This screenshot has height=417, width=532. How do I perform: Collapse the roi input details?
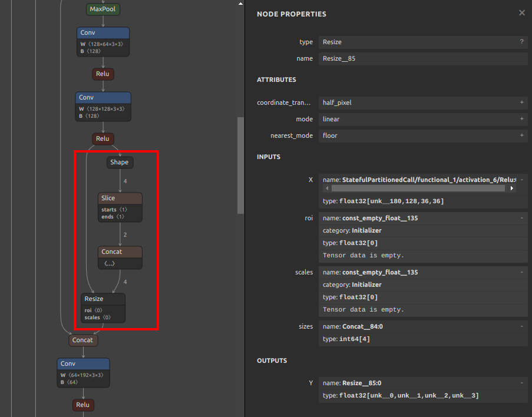tap(522, 218)
